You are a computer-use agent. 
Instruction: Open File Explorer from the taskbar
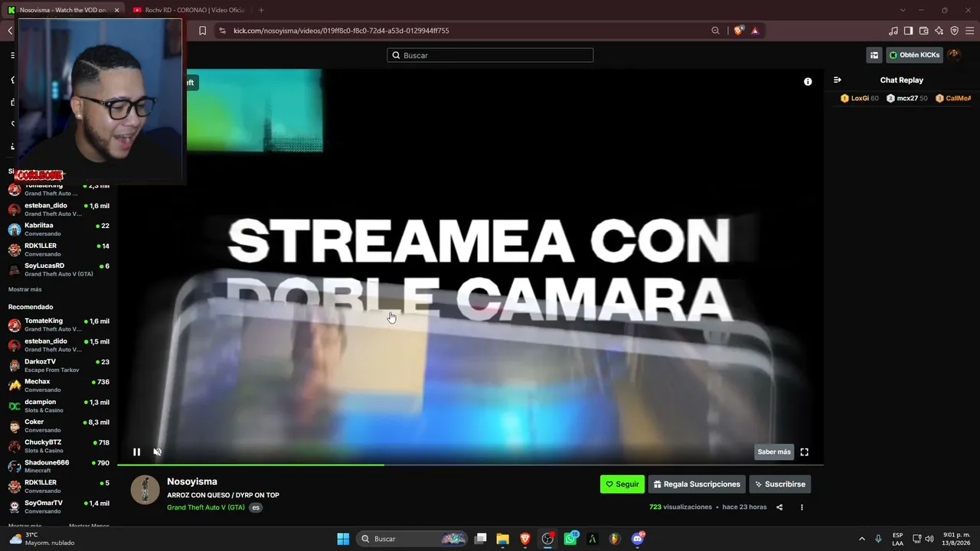[502, 539]
